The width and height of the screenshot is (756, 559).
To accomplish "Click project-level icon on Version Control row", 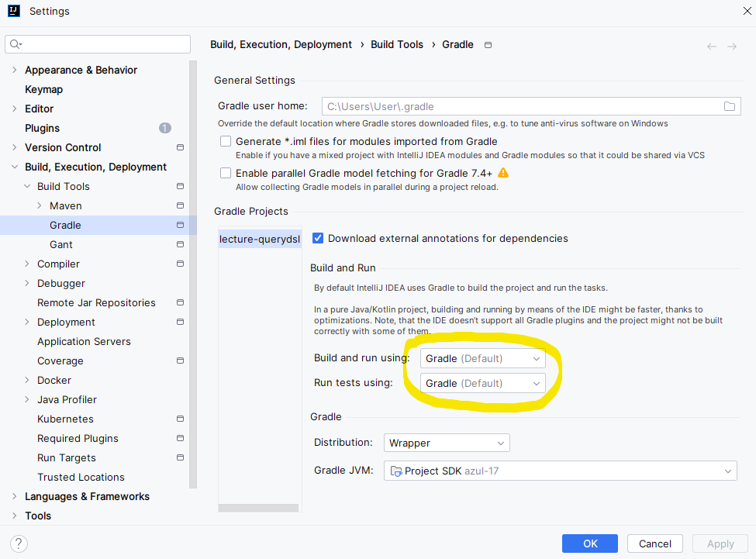I will click(x=181, y=147).
